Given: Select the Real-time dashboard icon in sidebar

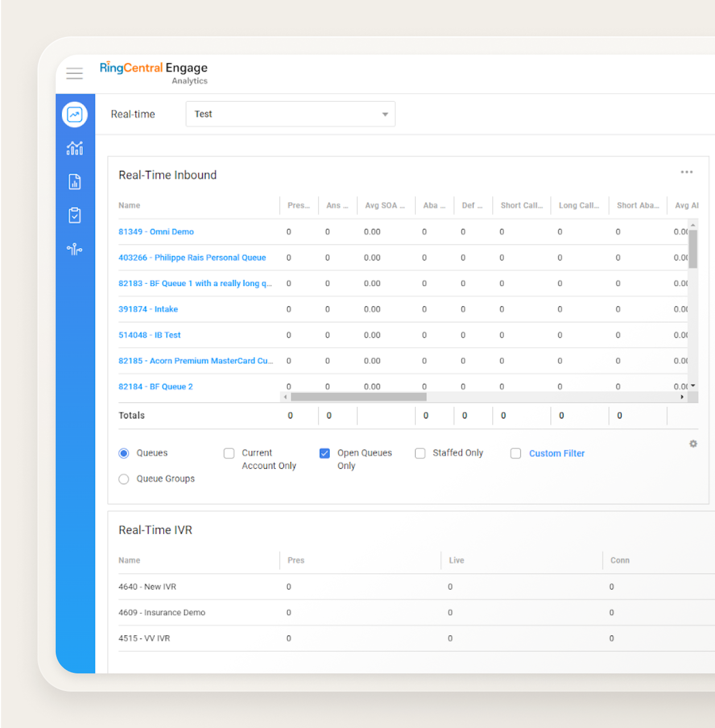Looking at the screenshot, I should point(75,114).
